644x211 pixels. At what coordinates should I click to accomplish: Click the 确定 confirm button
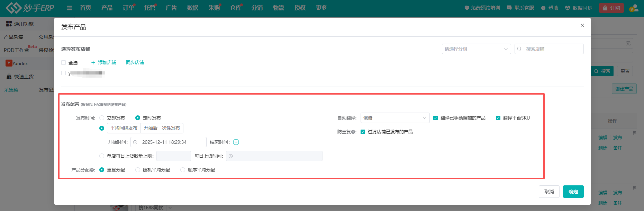[x=573, y=192]
